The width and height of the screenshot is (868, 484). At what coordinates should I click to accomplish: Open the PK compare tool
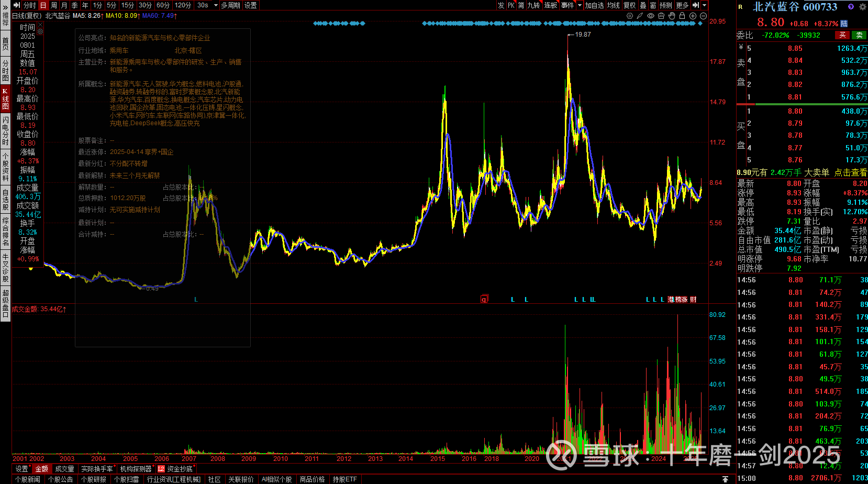(x=511, y=5)
